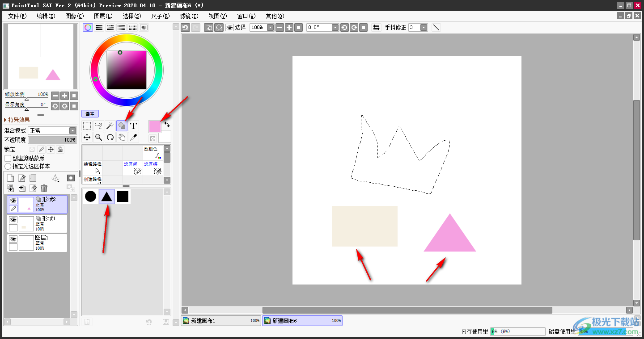This screenshot has height=339, width=644.
Task: Select the rectangular selection tool
Action: pos(87,126)
